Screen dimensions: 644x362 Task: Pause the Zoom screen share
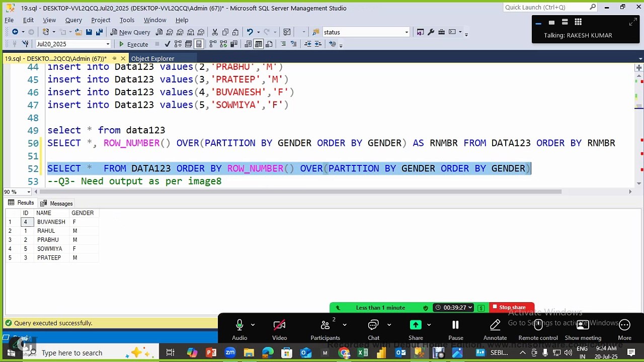456,329
